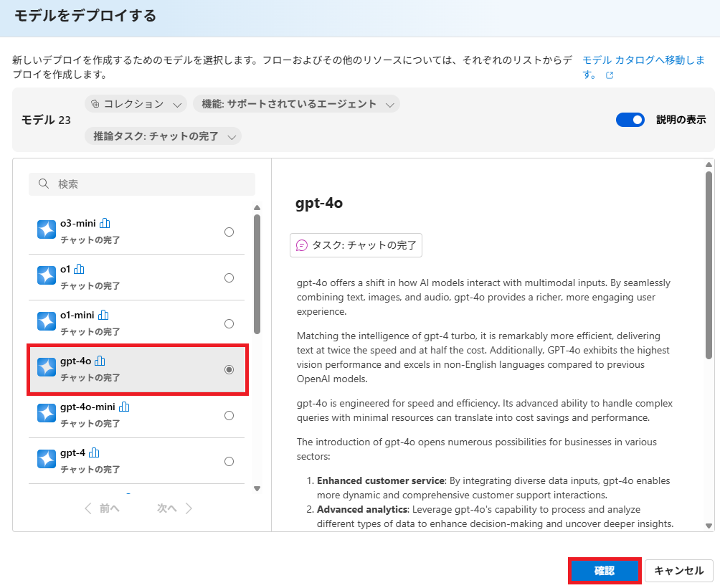720x588 pixels.
Task: Click the 確認 button
Action: coord(605,571)
